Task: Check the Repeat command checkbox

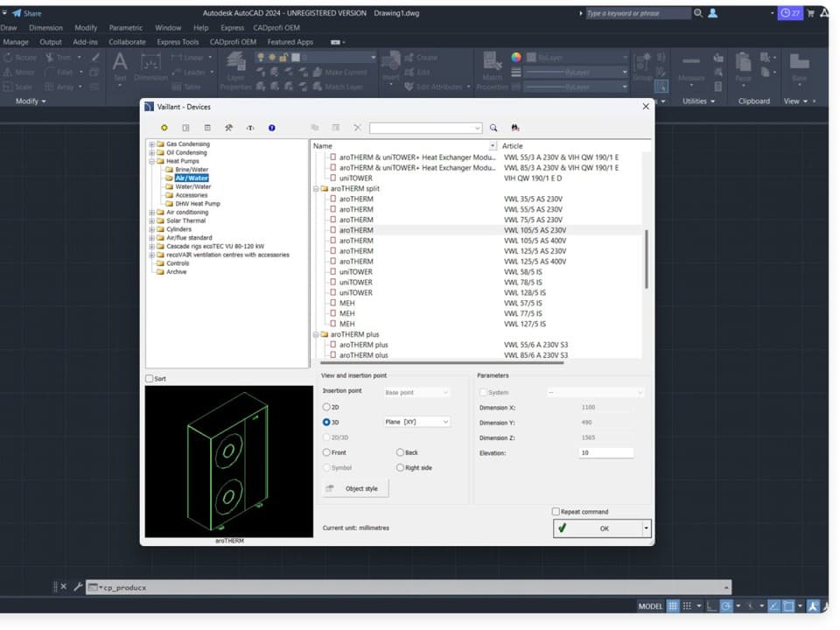Action: point(556,512)
